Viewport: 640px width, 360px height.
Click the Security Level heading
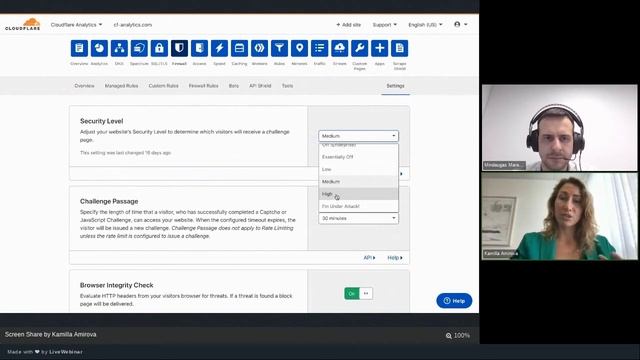pyautogui.click(x=102, y=121)
